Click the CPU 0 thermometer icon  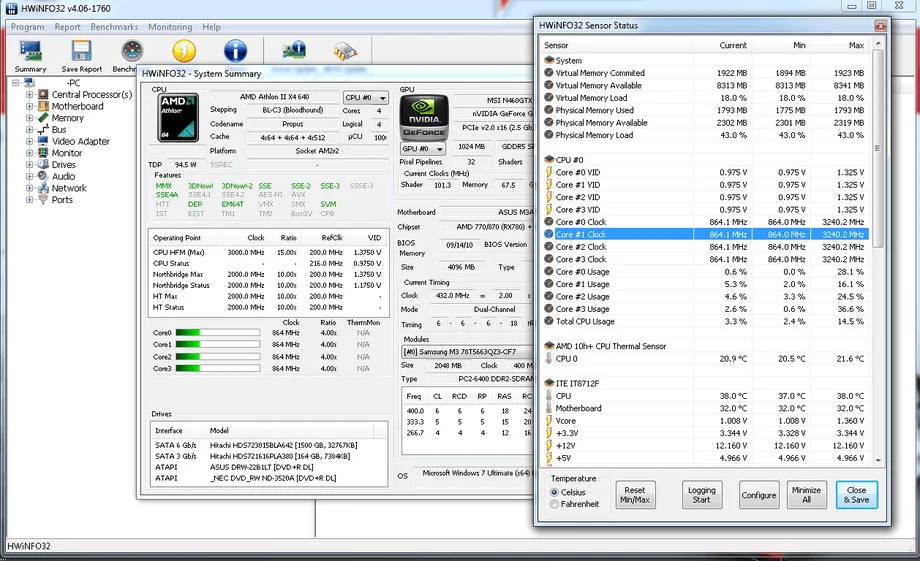tap(549, 359)
